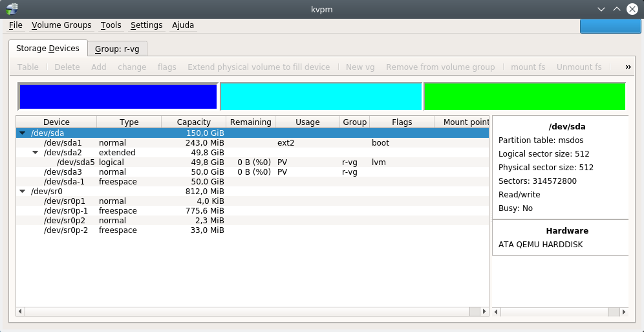644x332 pixels.
Task: Click the Unmount fs toolbar button
Action: [x=579, y=67]
